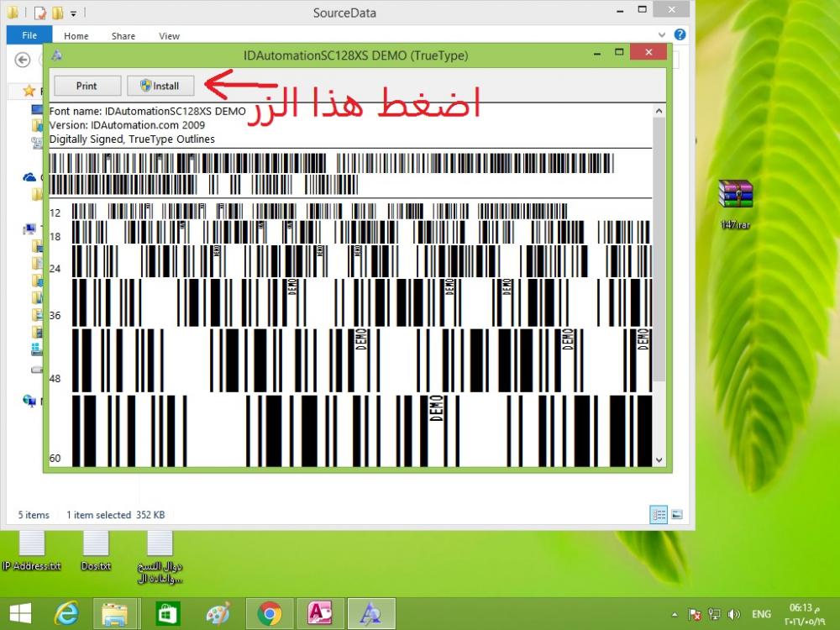Open the View ribbon tab
The image size is (840, 630).
[x=170, y=36]
